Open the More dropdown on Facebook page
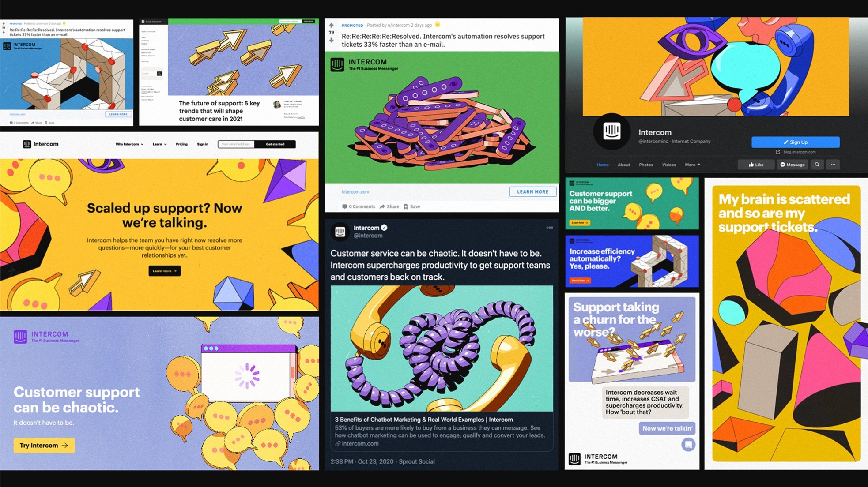The width and height of the screenshot is (868, 487). (x=692, y=165)
